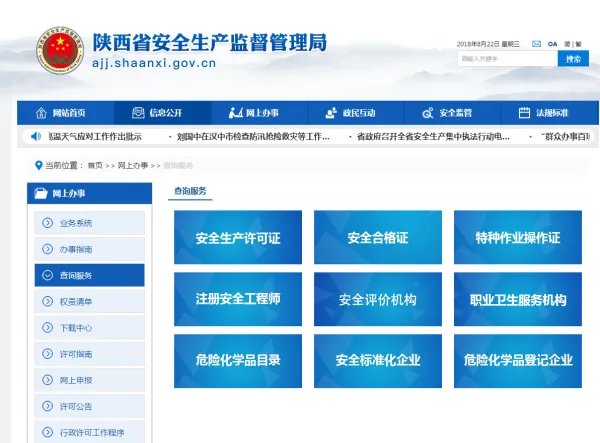Click the document icon beside 信息公开
Viewport: 600px width, 443px height.
tap(138, 113)
